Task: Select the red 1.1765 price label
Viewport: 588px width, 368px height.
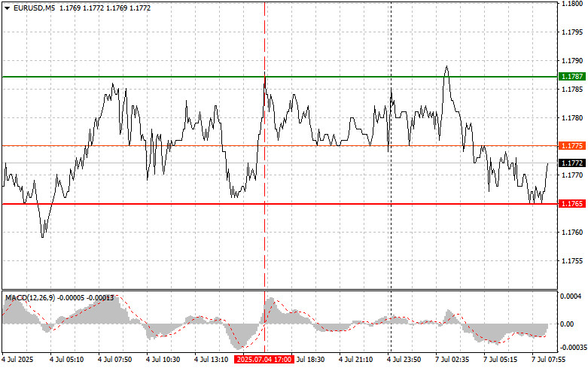Action: pos(571,204)
